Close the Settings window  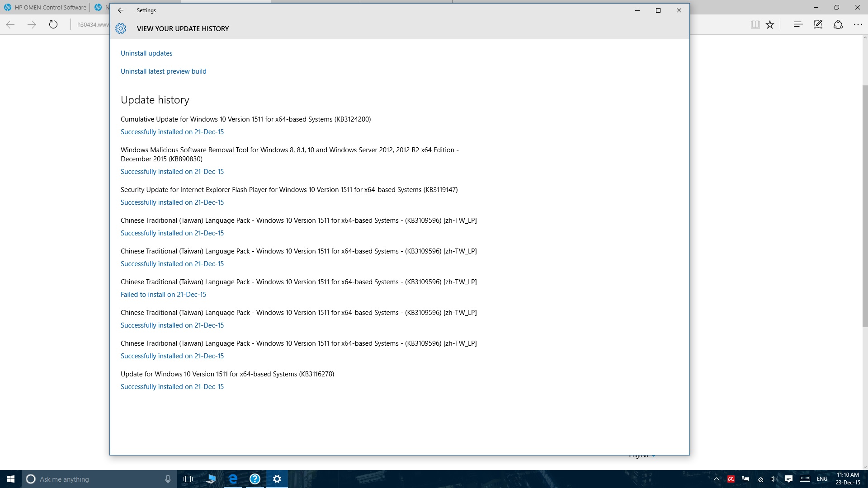tap(679, 10)
